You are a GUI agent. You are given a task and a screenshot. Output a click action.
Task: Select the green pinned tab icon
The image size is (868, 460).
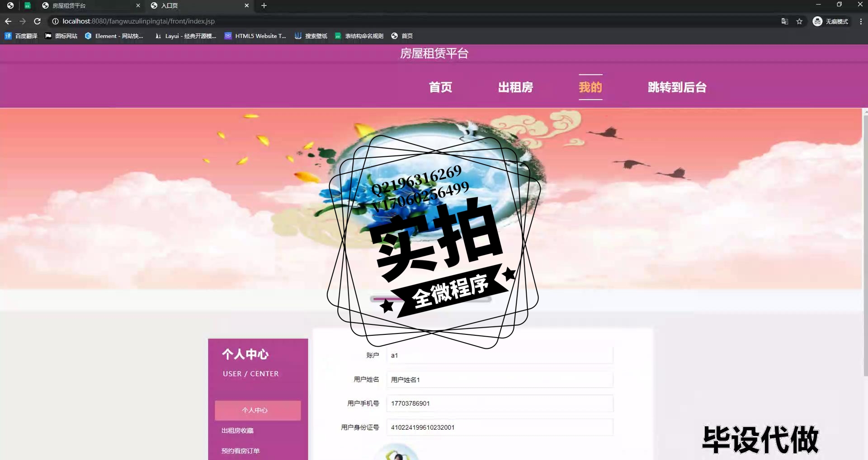(28, 5)
